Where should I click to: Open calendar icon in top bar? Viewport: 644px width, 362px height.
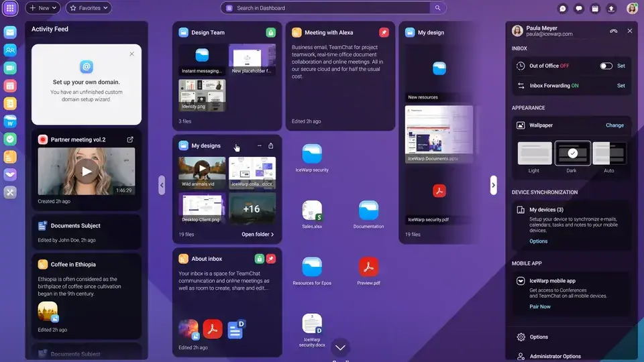[595, 8]
